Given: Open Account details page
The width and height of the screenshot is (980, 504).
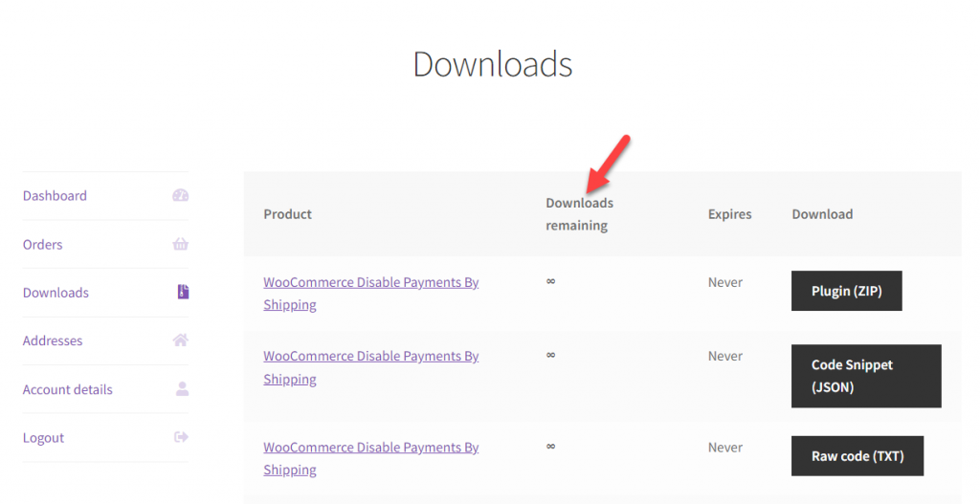Looking at the screenshot, I should (x=68, y=389).
